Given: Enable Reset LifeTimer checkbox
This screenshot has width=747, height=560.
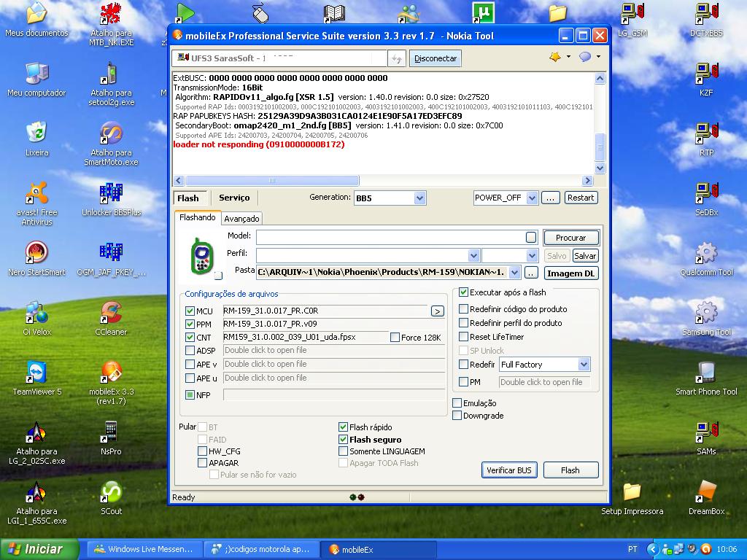Looking at the screenshot, I should click(463, 337).
